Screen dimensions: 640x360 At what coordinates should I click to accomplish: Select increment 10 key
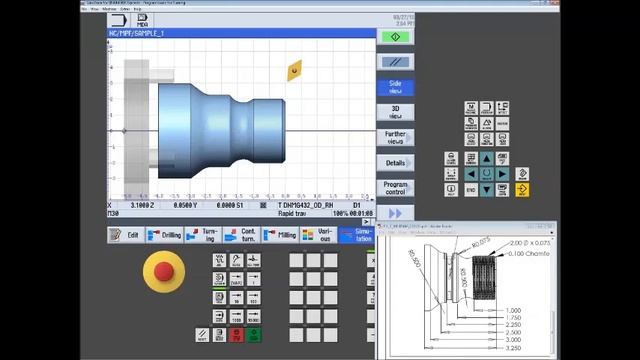(236, 298)
